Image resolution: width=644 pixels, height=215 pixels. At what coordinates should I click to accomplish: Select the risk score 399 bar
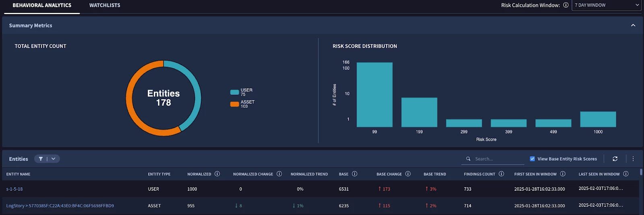click(508, 123)
